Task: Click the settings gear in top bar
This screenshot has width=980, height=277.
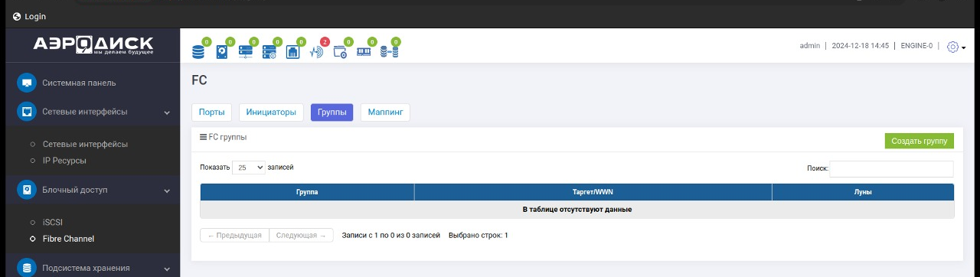Action: coord(952,47)
